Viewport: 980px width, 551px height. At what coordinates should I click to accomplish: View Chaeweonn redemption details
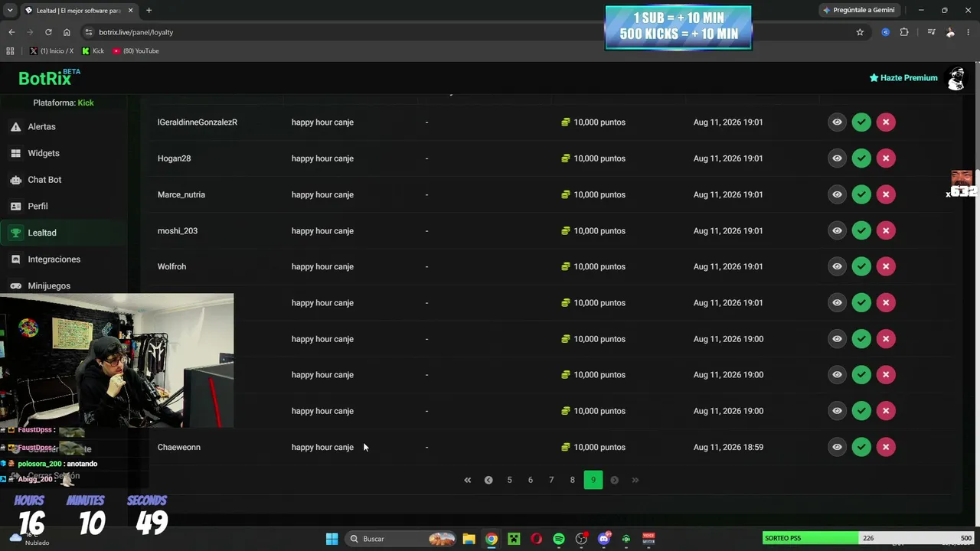pyautogui.click(x=837, y=447)
